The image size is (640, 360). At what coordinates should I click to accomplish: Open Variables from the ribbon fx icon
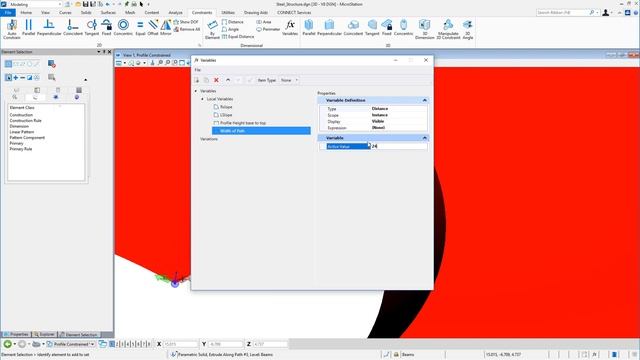click(x=290, y=28)
